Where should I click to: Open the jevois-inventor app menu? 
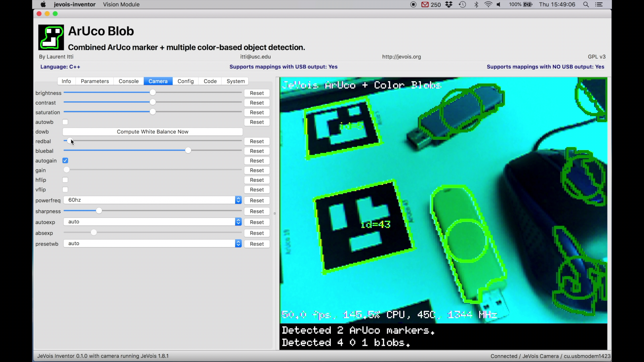coord(74,4)
